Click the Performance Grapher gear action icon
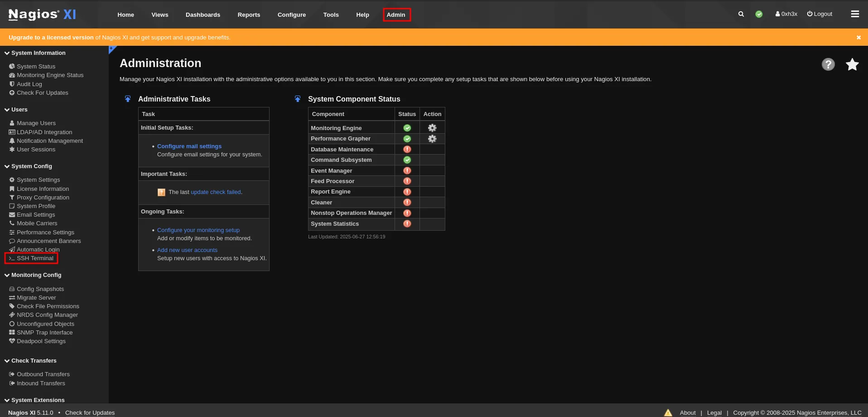The height and width of the screenshot is (417, 868). coord(432,139)
